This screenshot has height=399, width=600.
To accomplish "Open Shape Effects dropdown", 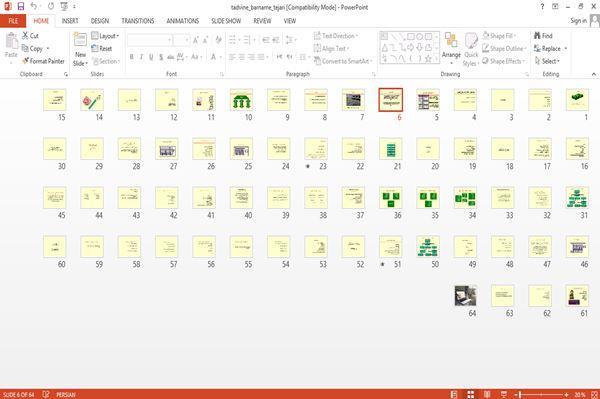I will [x=503, y=61].
